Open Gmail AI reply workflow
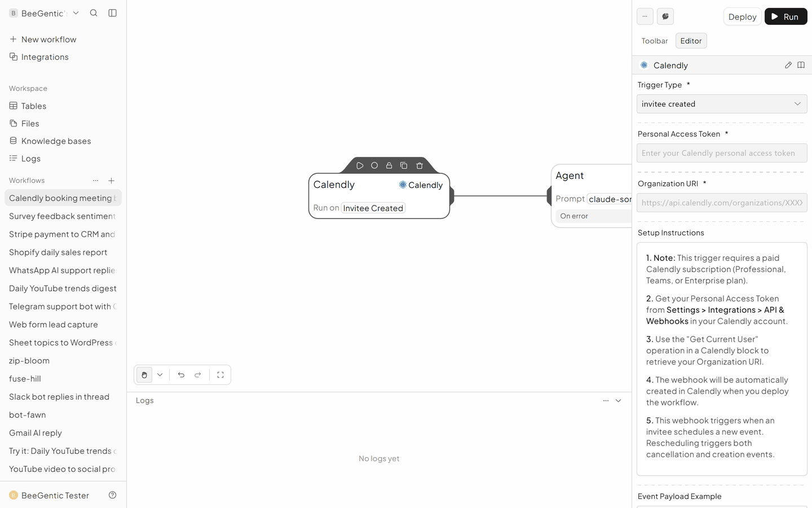Screen dimensions: 812x508 tap(63, 433)
